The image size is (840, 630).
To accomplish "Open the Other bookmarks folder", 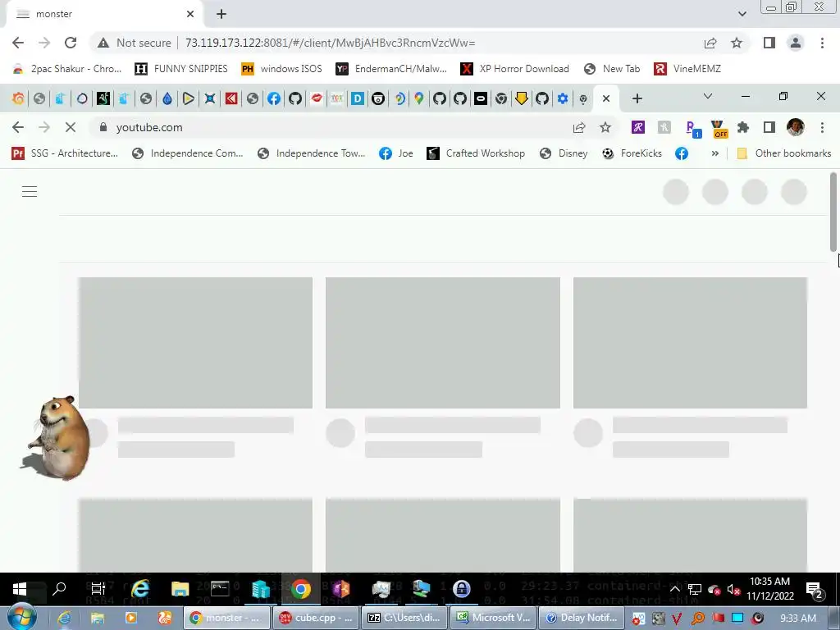I will tap(784, 153).
